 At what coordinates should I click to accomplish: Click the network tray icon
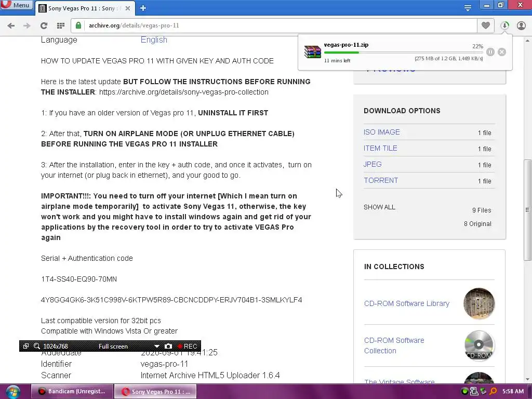point(484,391)
